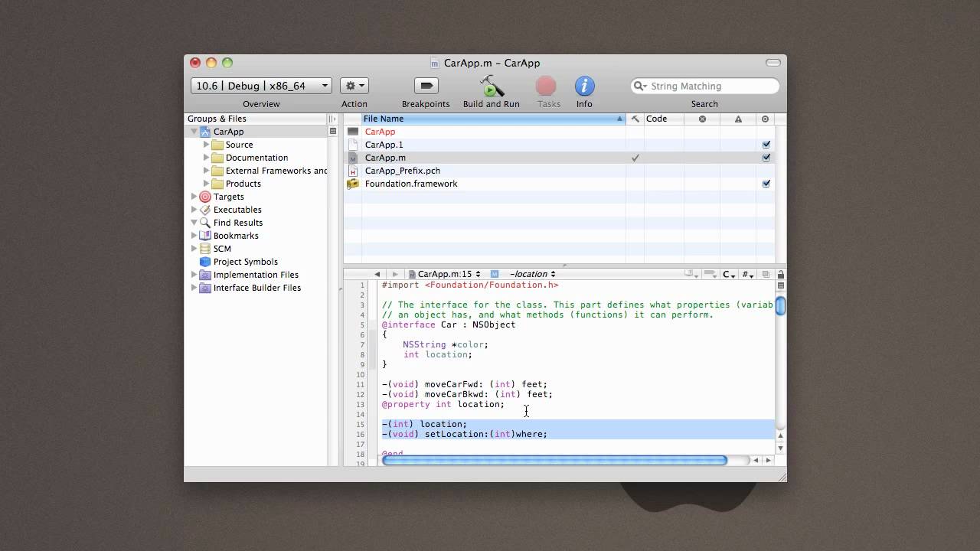Select CarApp_Prefix.pch in file list
Screen dimensions: 980x551
559,171
